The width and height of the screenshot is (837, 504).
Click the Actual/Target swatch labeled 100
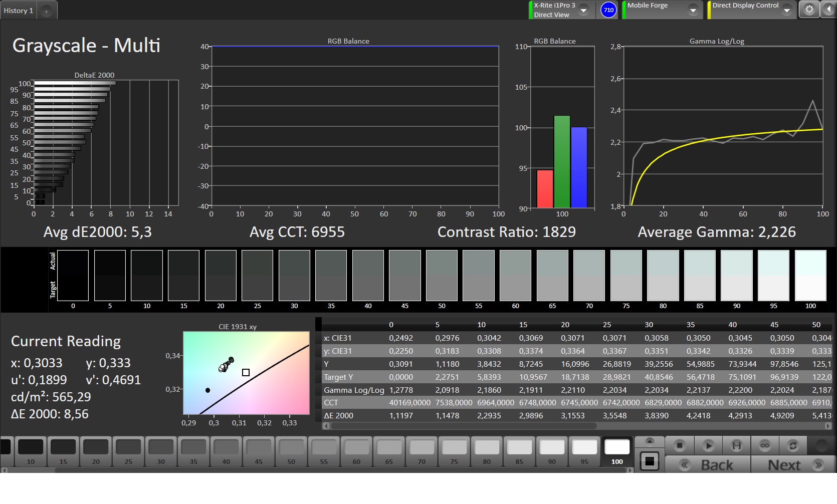point(810,276)
